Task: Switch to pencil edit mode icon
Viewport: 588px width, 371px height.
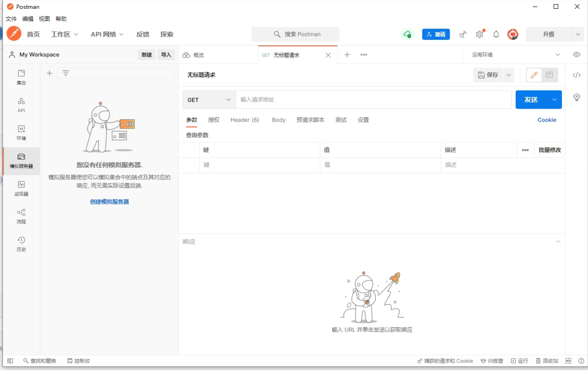Action: 534,75
